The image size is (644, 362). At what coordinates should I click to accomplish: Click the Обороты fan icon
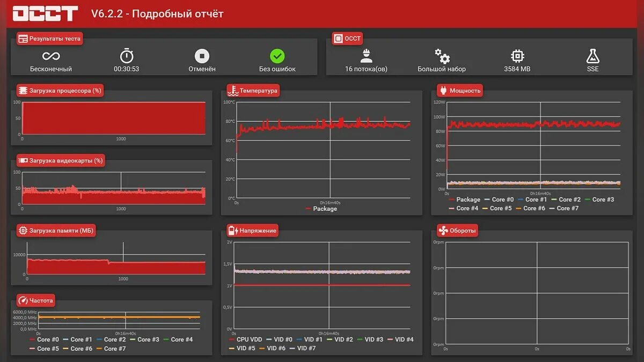443,231
